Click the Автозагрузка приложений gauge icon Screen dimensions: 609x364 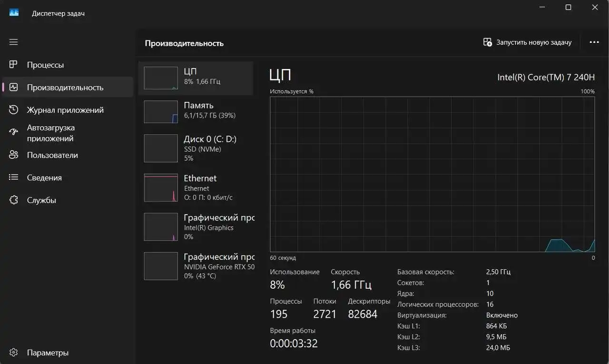point(13,133)
